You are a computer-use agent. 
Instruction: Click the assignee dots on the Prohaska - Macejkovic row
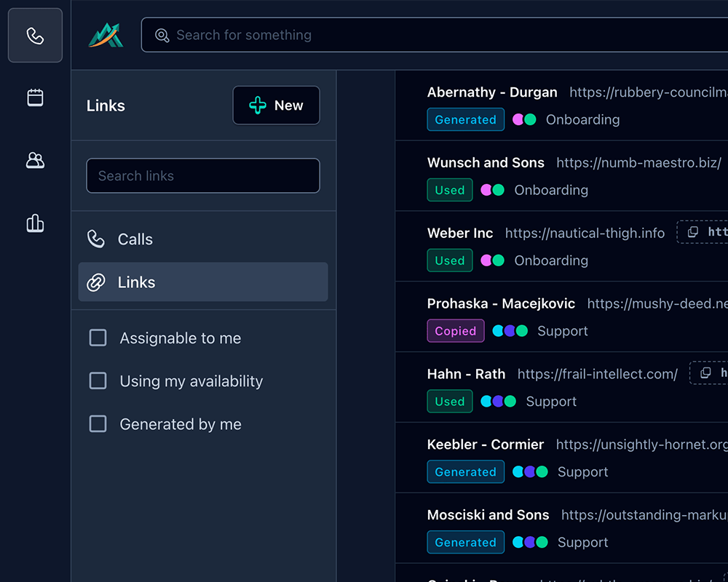(x=510, y=331)
